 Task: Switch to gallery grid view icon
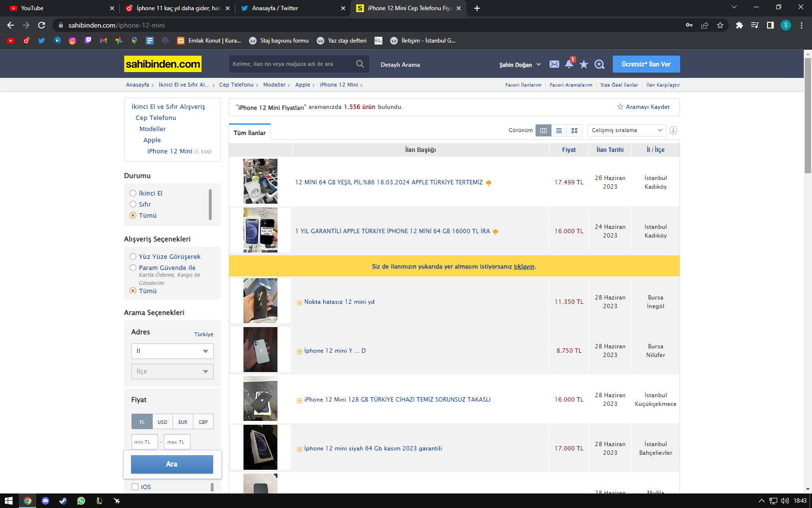tap(574, 131)
